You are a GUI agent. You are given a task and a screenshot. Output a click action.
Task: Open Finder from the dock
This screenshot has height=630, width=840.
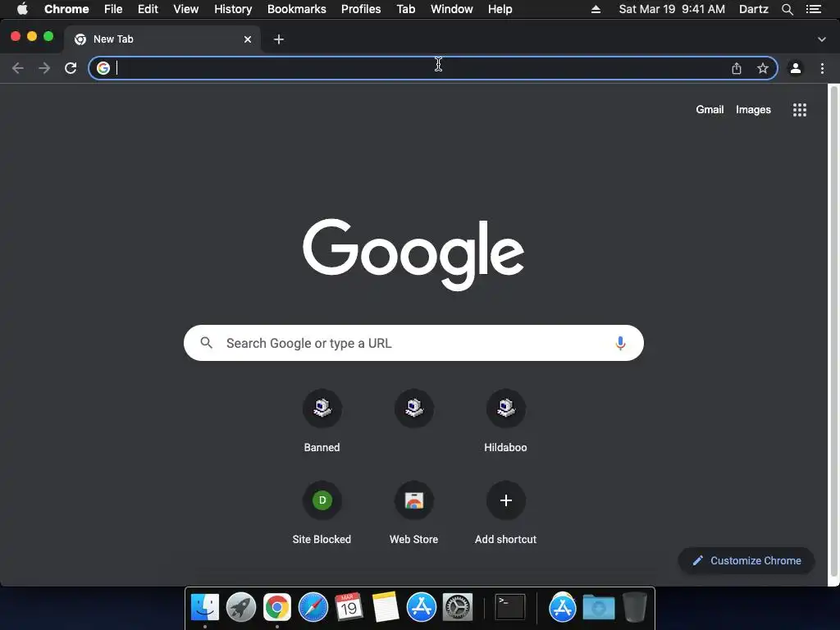(x=205, y=607)
